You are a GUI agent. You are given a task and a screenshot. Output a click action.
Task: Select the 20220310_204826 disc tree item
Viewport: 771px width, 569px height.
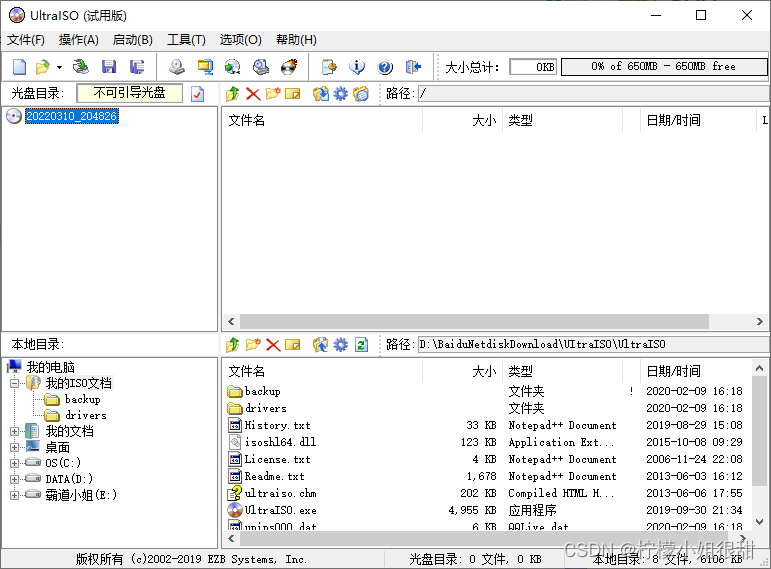pos(72,116)
